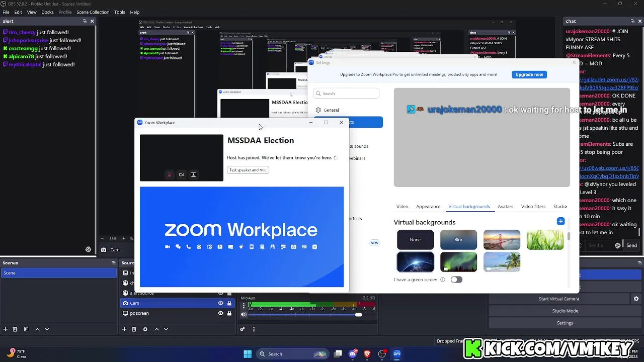The image size is (644, 362).
Task: Open chat settings gear icon
Action: [618, 245]
